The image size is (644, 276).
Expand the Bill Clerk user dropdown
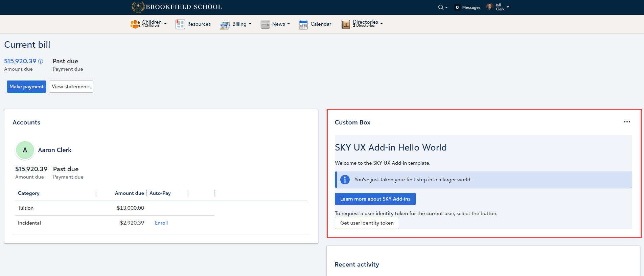[x=508, y=7]
